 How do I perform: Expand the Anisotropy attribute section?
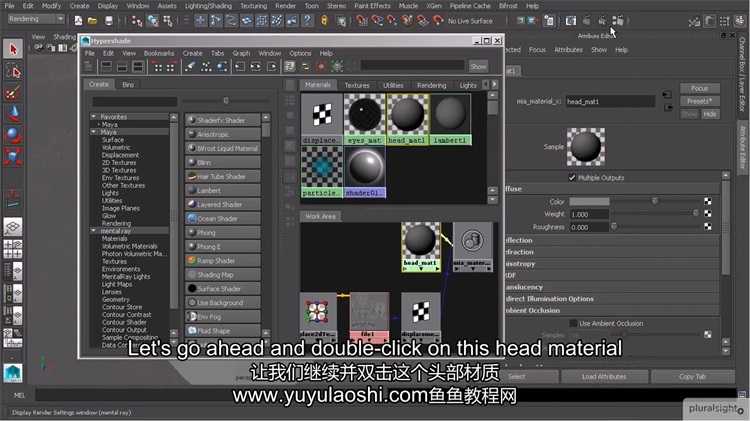click(612, 264)
